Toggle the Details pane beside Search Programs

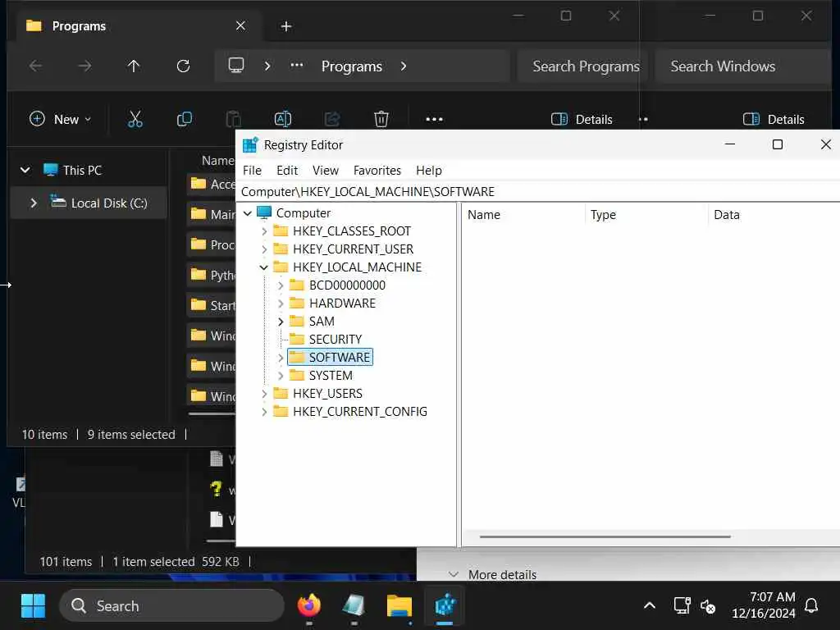coord(582,119)
